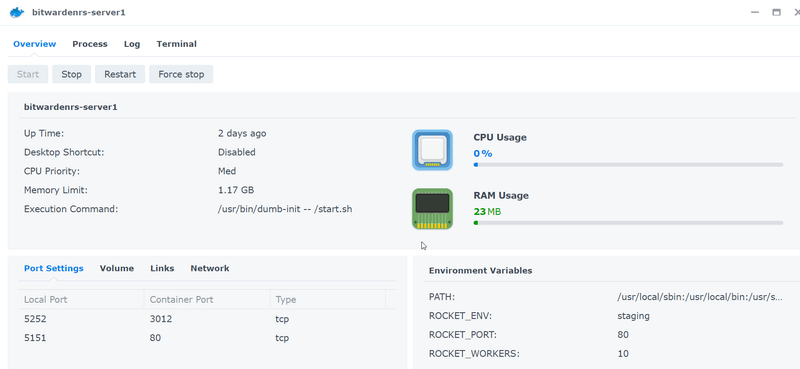
Task: Click the ROCKET_WORKERS value '10'
Action: (622, 354)
